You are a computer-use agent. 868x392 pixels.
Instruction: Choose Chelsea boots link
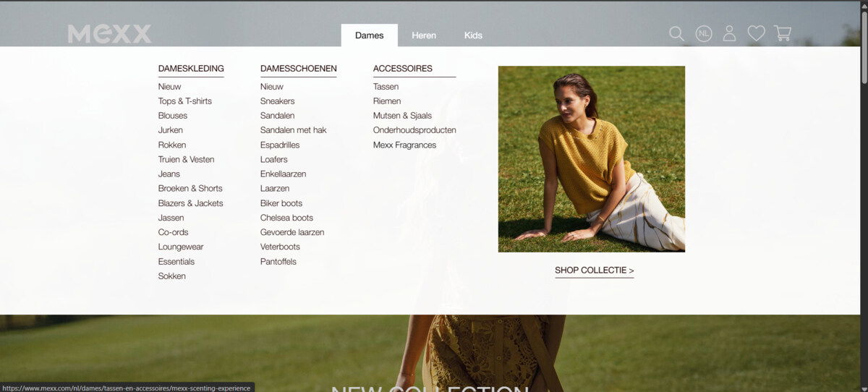tap(286, 218)
